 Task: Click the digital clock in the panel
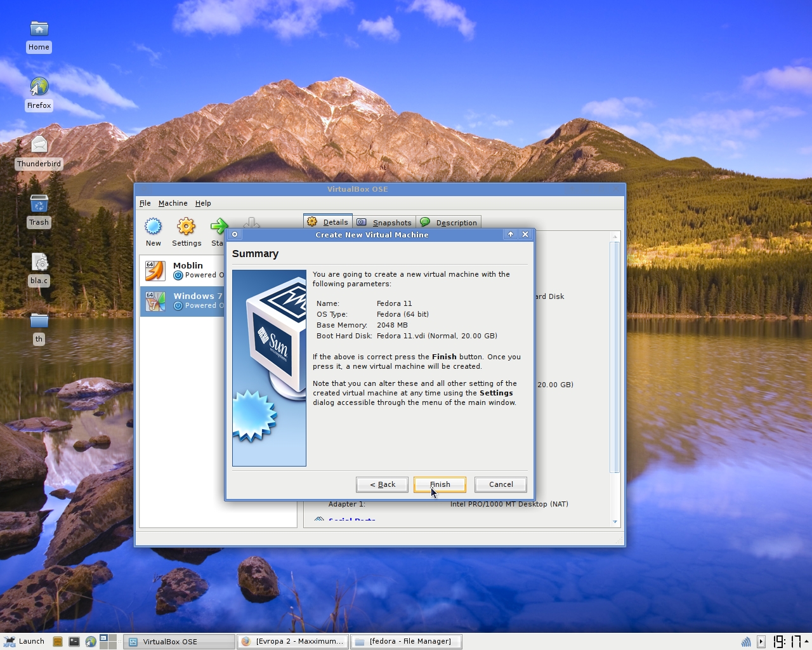pos(786,642)
